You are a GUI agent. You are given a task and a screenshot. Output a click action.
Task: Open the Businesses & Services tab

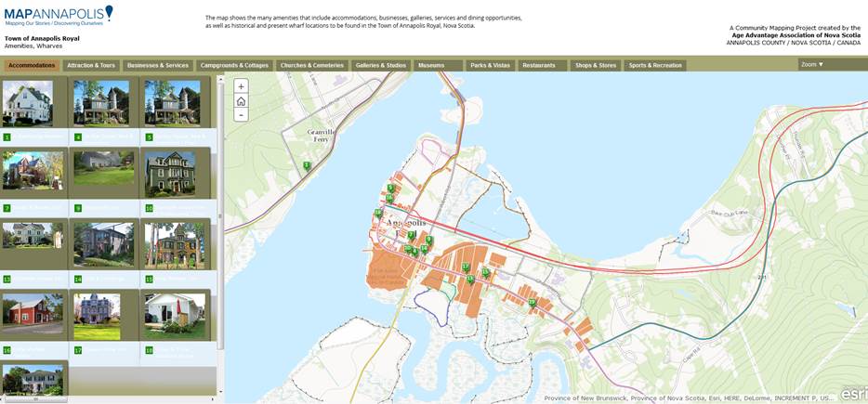pos(158,66)
